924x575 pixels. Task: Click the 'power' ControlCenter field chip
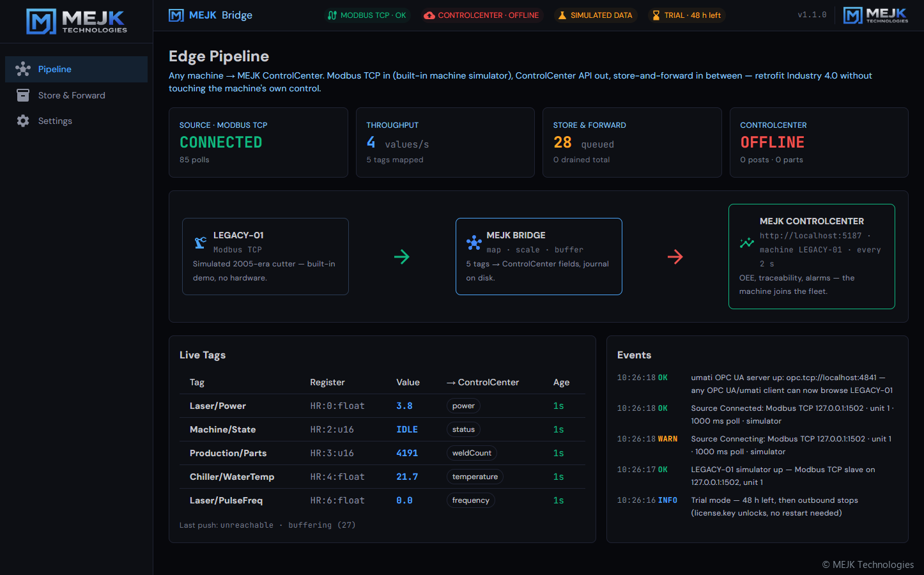(463, 406)
